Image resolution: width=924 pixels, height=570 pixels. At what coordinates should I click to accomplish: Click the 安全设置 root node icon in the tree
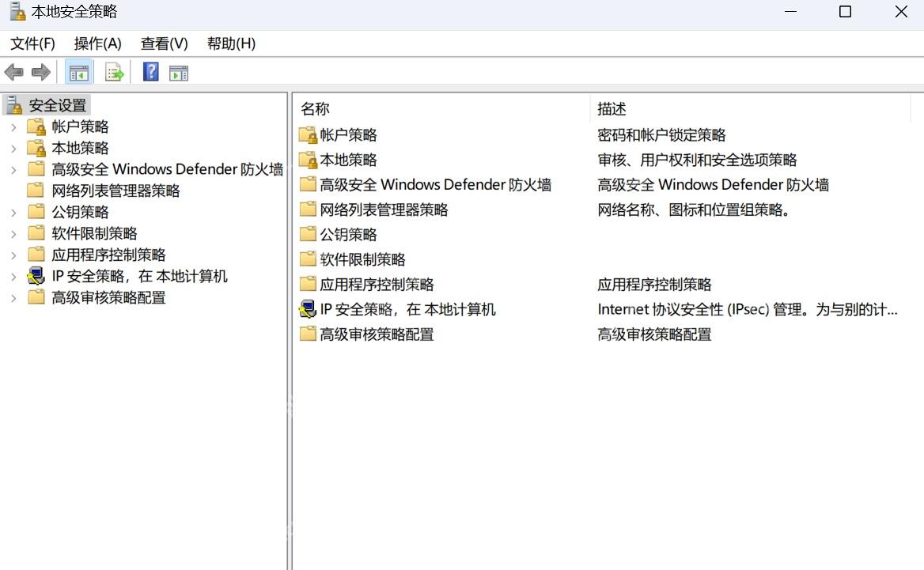[x=14, y=105]
